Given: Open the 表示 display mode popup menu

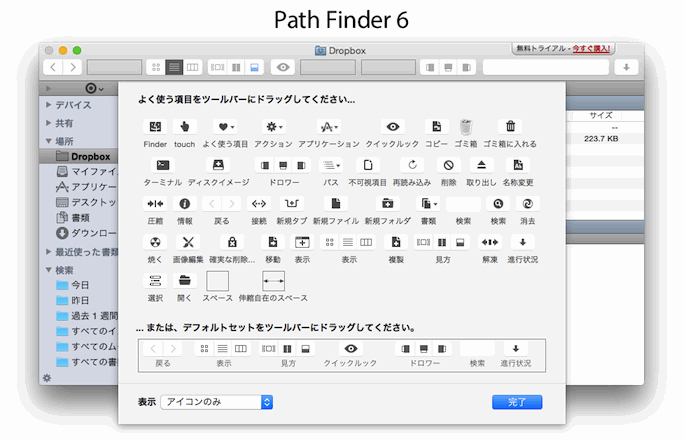Looking at the screenshot, I should pyautogui.click(x=217, y=402).
